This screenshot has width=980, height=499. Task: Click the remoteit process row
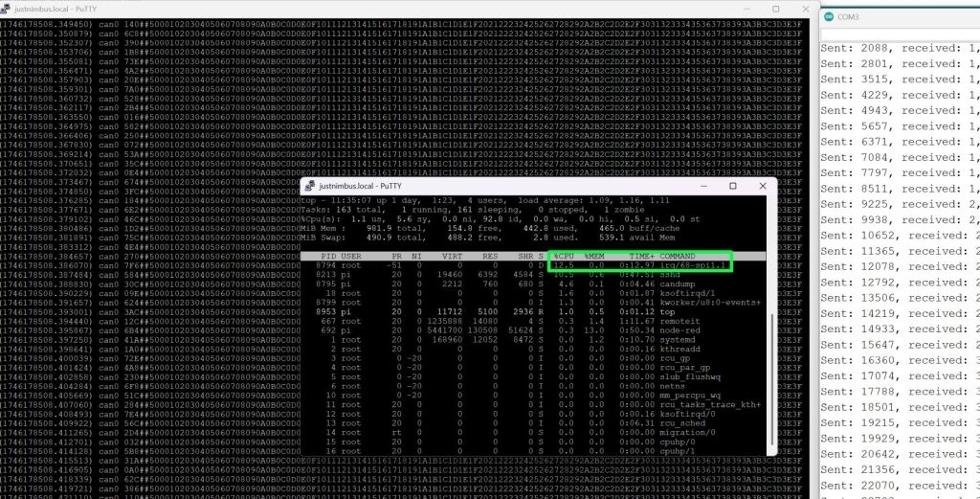[536, 321]
